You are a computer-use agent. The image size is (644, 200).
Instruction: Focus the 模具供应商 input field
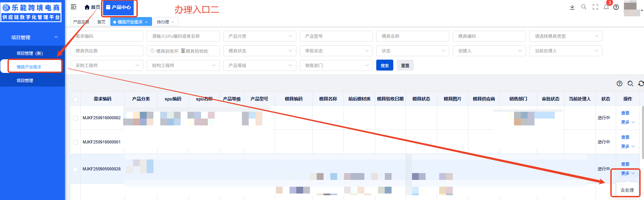[106, 51]
